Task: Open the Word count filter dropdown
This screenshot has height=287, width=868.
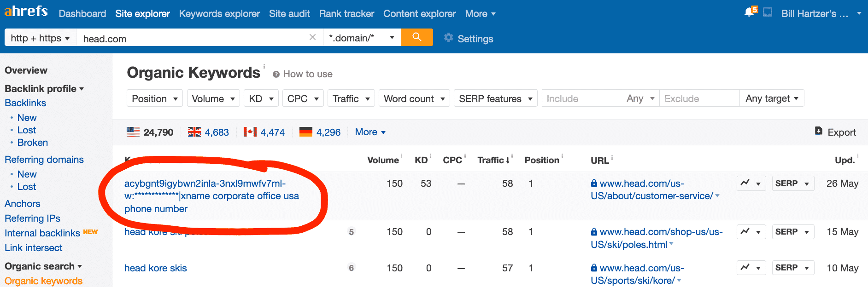Action: (x=414, y=98)
